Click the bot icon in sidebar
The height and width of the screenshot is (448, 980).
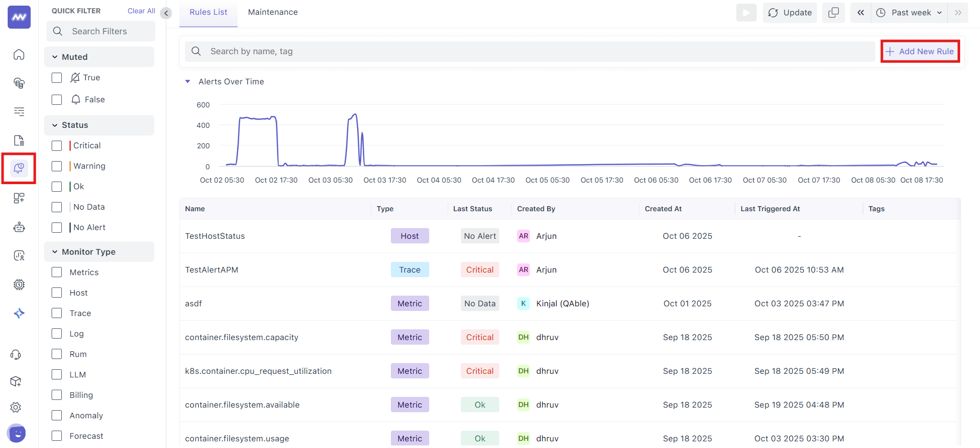(19, 227)
